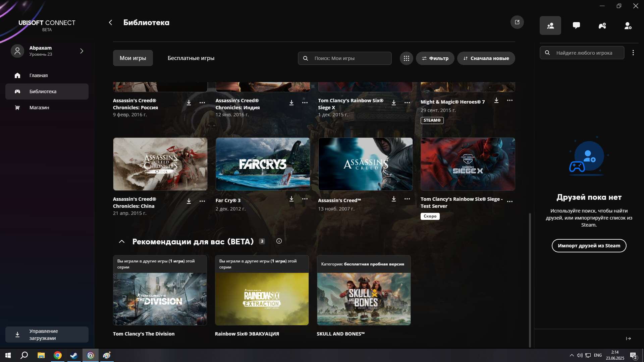Screen dimensions: 644x362
Task: Open Магазин in the sidebar
Action: tap(39, 108)
